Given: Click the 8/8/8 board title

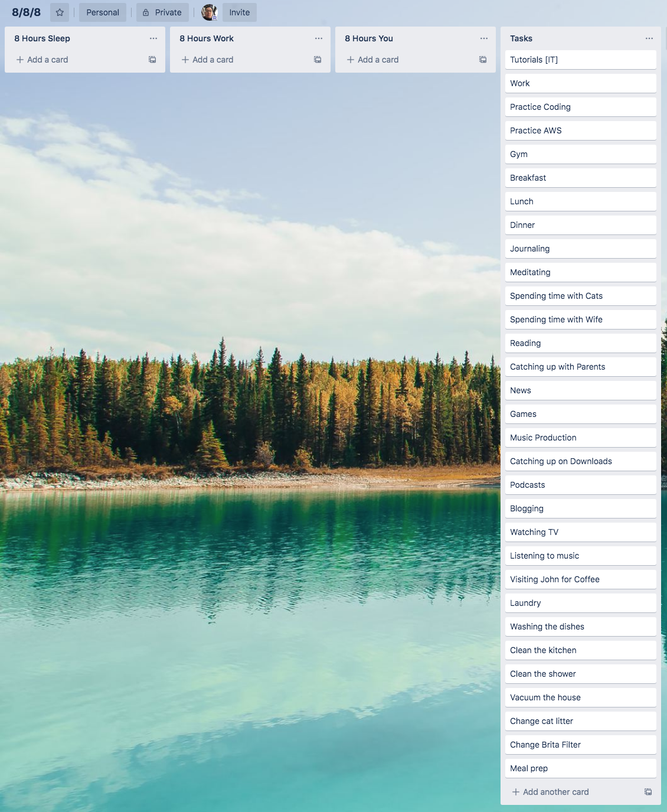Looking at the screenshot, I should [x=27, y=12].
